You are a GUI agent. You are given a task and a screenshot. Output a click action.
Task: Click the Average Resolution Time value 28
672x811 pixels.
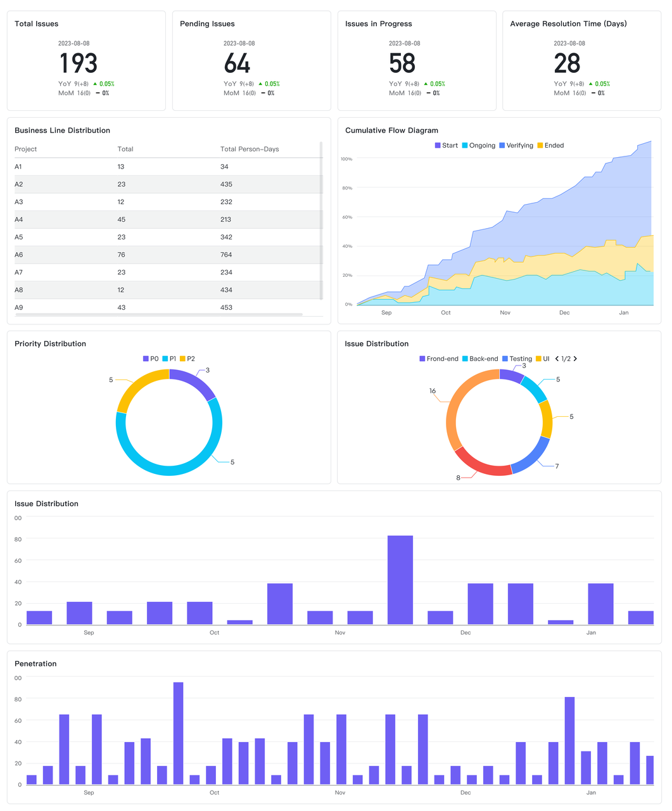567,63
